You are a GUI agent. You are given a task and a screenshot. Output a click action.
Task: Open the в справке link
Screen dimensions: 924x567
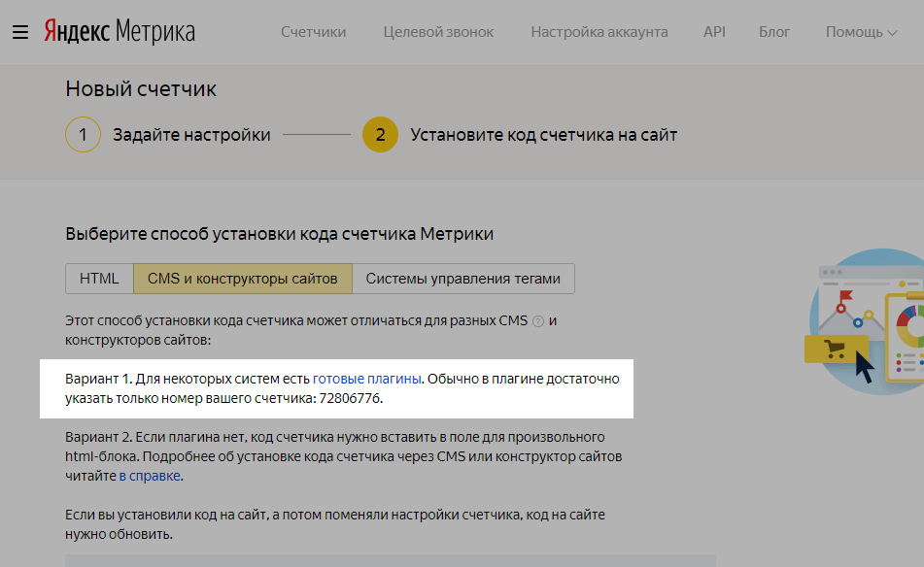click(150, 477)
